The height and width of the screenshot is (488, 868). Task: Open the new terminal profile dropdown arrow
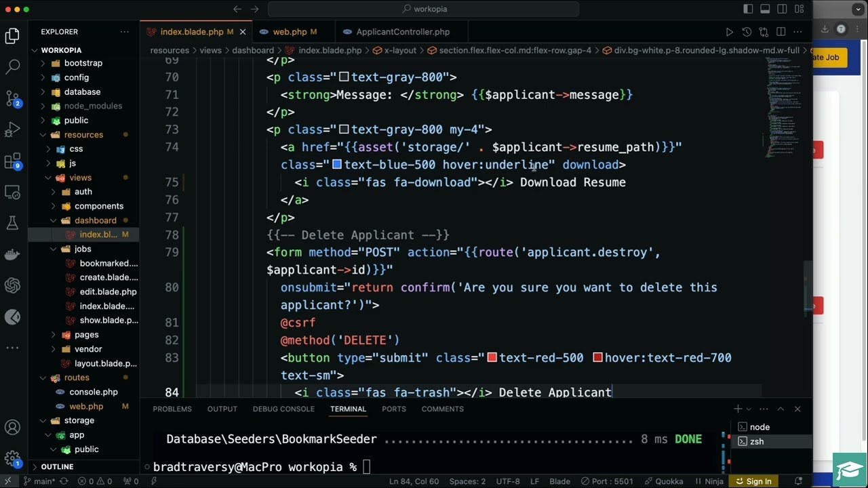(749, 409)
